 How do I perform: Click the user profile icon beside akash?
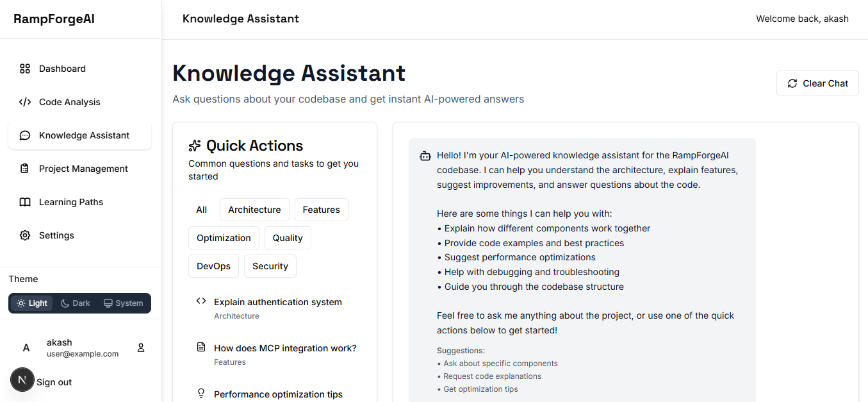point(141,348)
